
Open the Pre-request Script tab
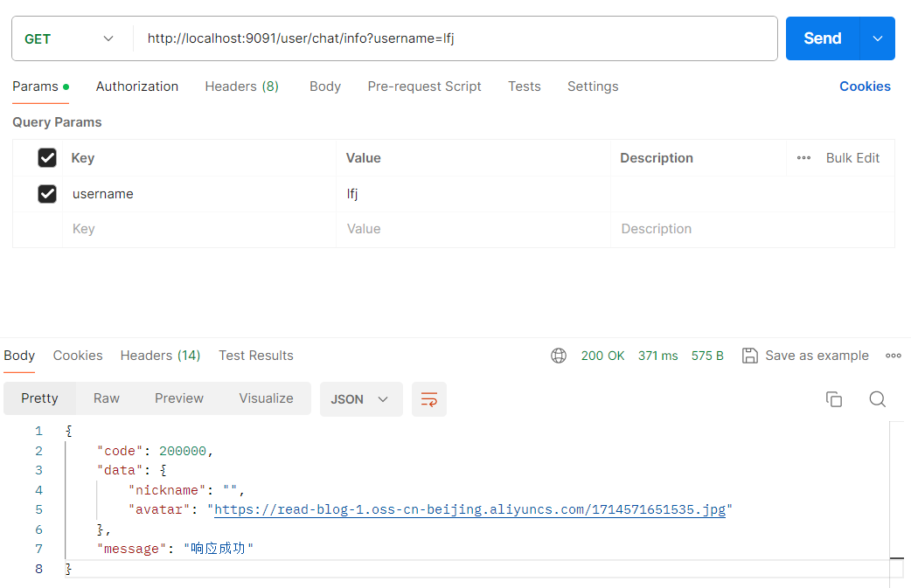click(424, 86)
